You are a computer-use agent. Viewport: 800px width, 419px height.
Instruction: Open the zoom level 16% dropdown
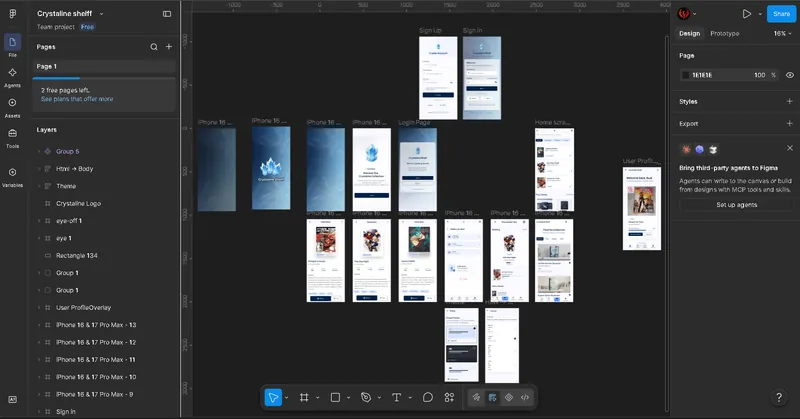783,33
